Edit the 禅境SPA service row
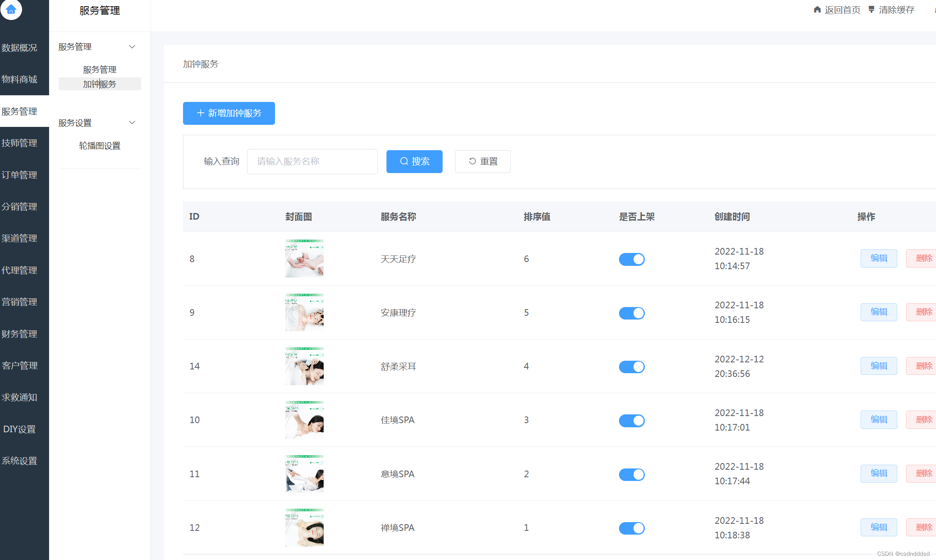 click(x=879, y=528)
